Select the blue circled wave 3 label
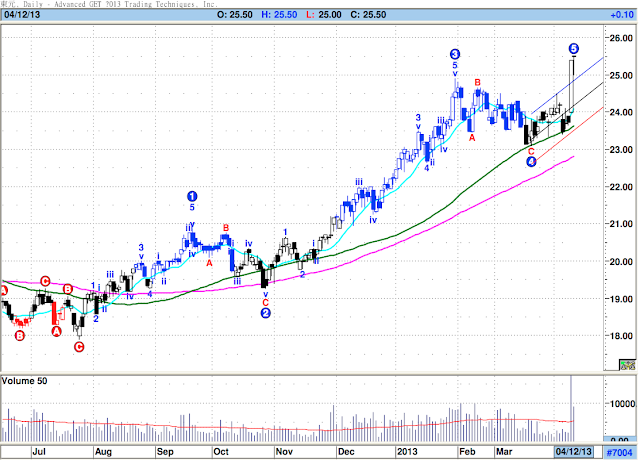Image resolution: width=640 pixels, height=460 pixels. [455, 54]
